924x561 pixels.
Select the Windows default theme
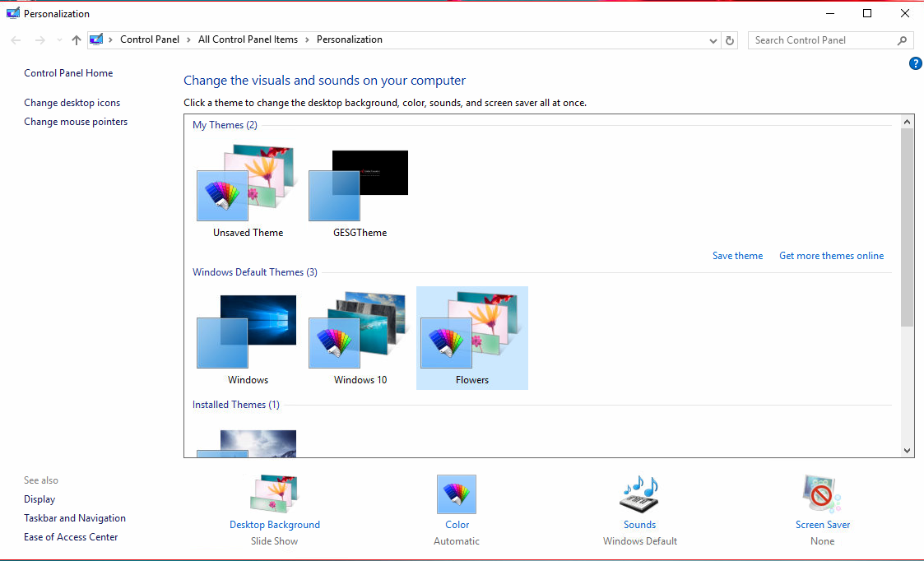coord(248,338)
